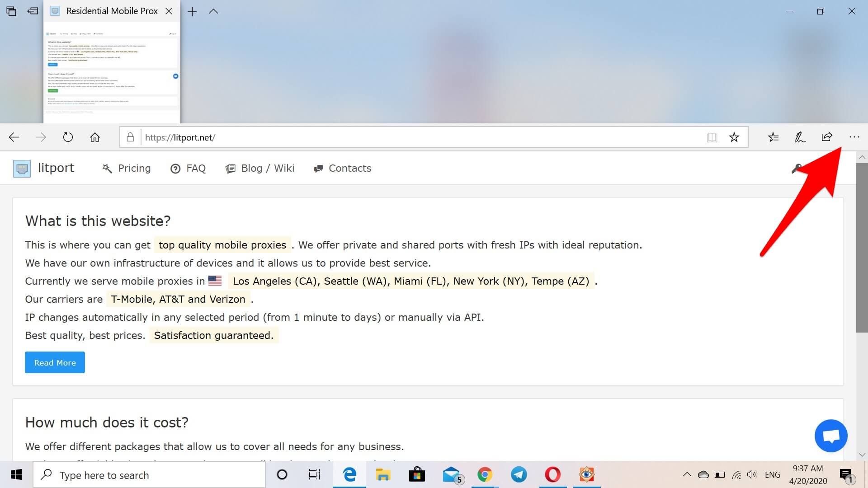Click the battery status icon
Image resolution: width=868 pixels, height=488 pixels.
click(720, 474)
